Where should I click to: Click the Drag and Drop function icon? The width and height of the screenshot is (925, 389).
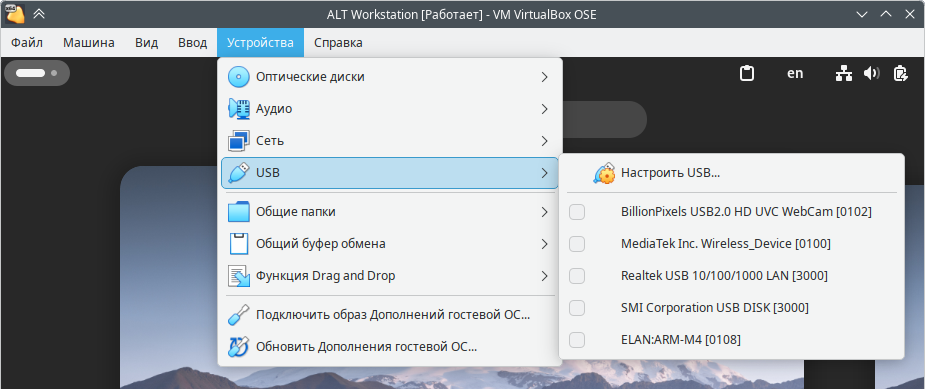tap(239, 276)
